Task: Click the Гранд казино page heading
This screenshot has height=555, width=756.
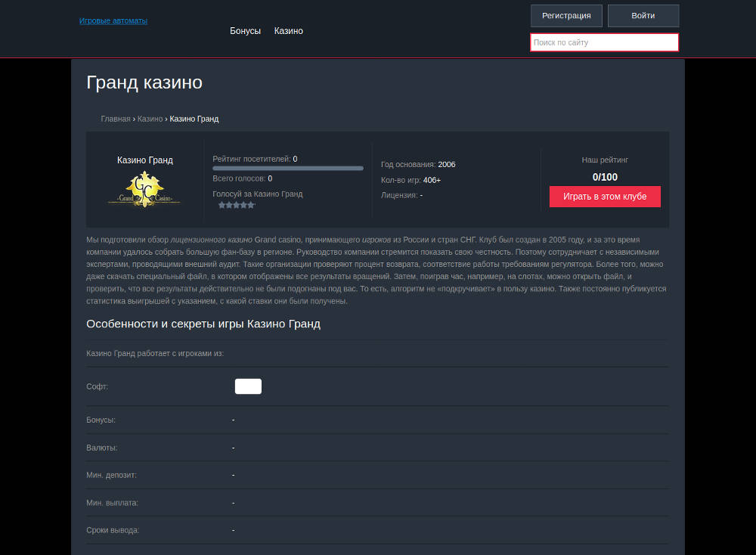Action: point(144,82)
